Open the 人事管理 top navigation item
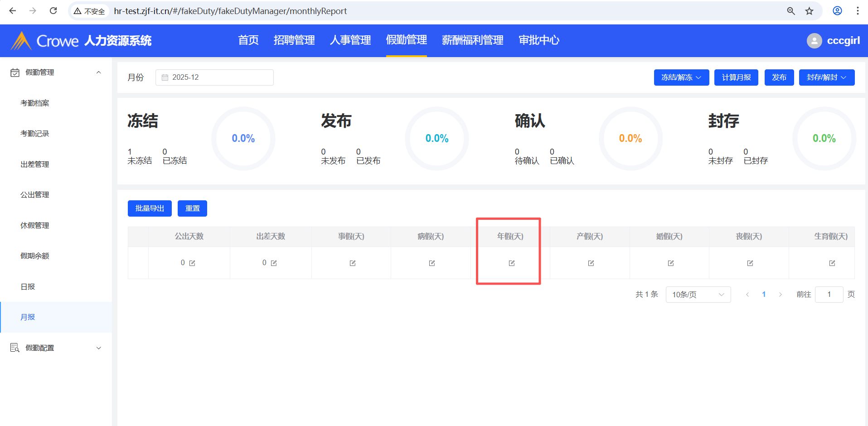The height and width of the screenshot is (426, 868). click(x=350, y=40)
